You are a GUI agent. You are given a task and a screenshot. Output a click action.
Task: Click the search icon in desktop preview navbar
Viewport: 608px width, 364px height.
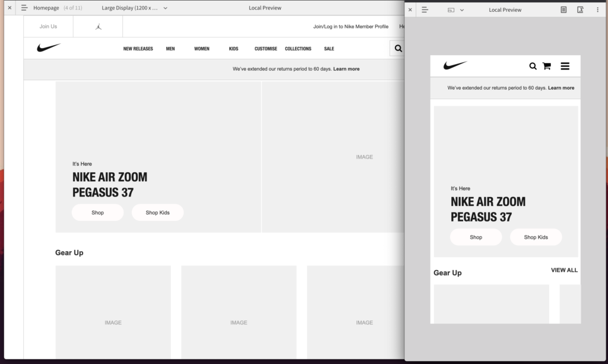398,49
